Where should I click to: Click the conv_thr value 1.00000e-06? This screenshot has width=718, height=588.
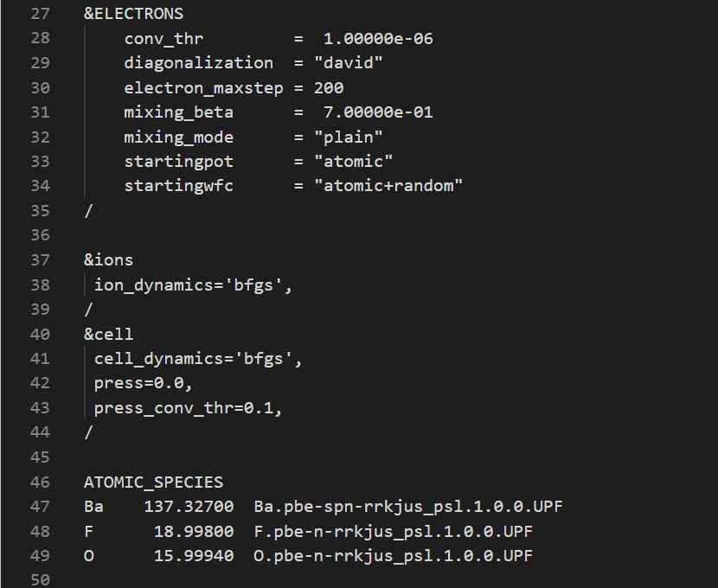pyautogui.click(x=378, y=38)
